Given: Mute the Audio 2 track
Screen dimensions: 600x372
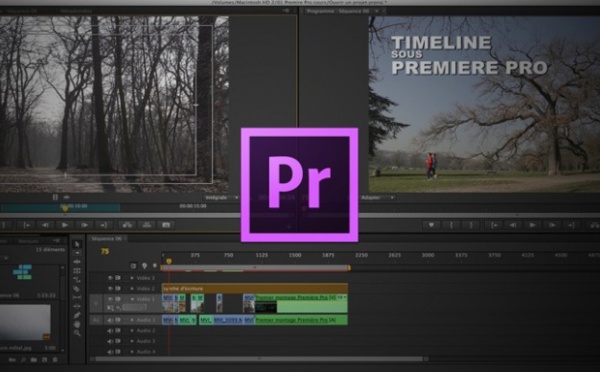Looking at the screenshot, I should click(110, 331).
